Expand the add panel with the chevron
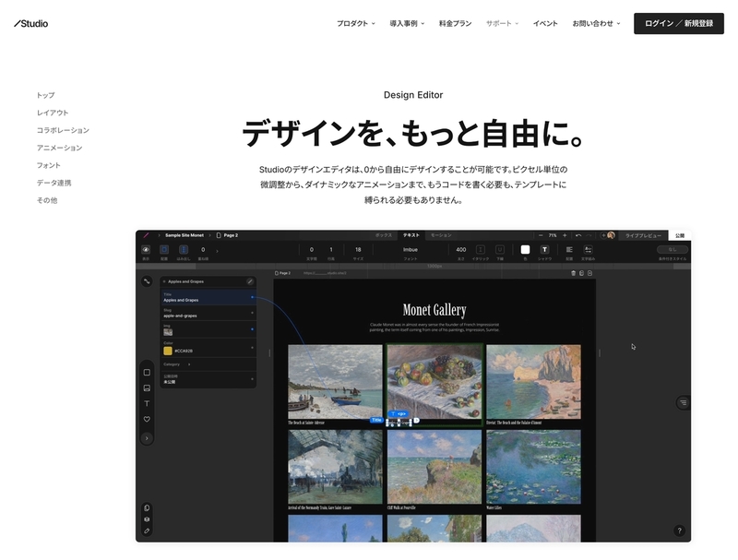The width and height of the screenshot is (738, 560). coord(147,438)
